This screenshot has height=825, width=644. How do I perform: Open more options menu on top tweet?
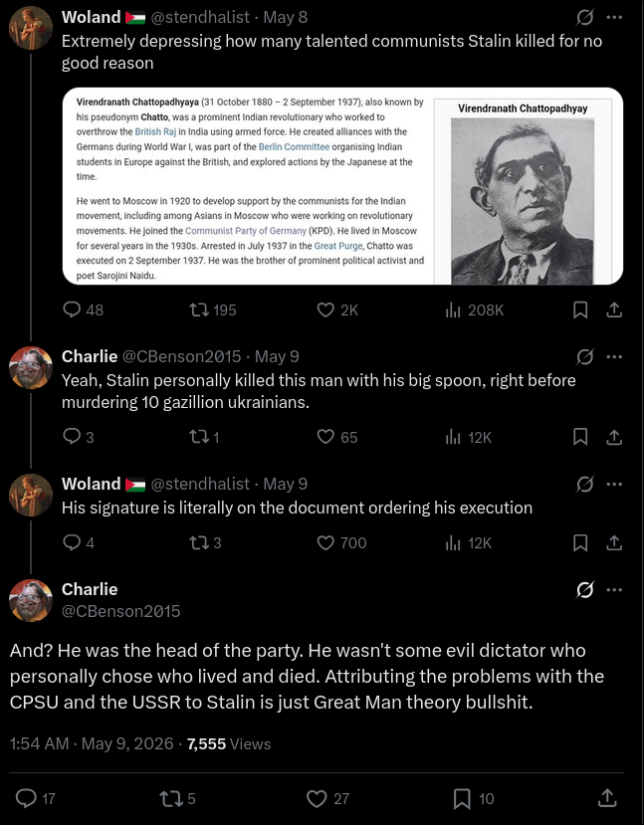pos(614,17)
